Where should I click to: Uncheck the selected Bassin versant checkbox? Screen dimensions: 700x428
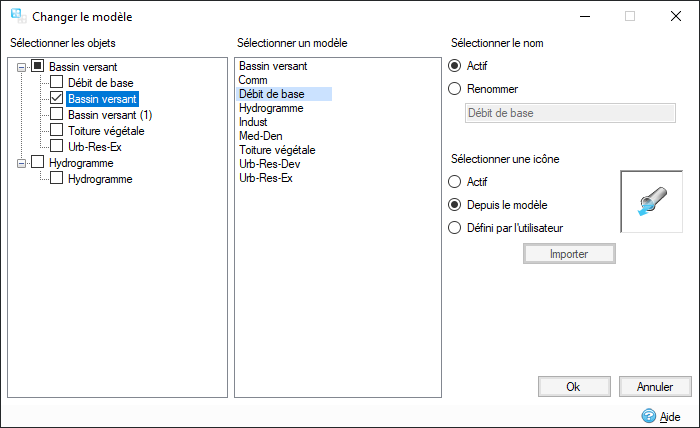coord(57,99)
